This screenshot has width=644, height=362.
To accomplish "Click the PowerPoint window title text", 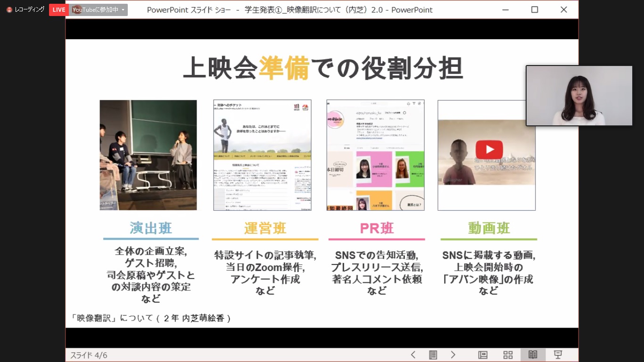I will [289, 10].
